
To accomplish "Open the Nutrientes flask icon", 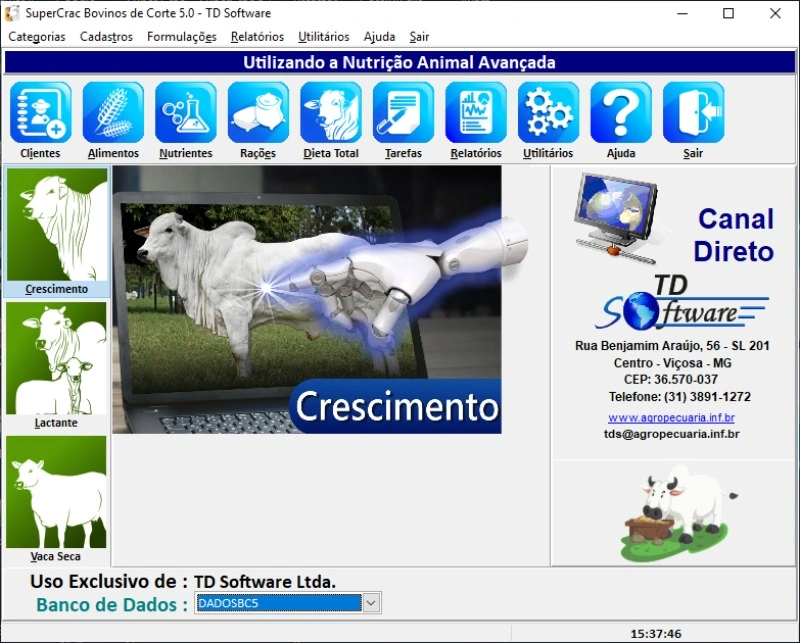I will (186, 113).
